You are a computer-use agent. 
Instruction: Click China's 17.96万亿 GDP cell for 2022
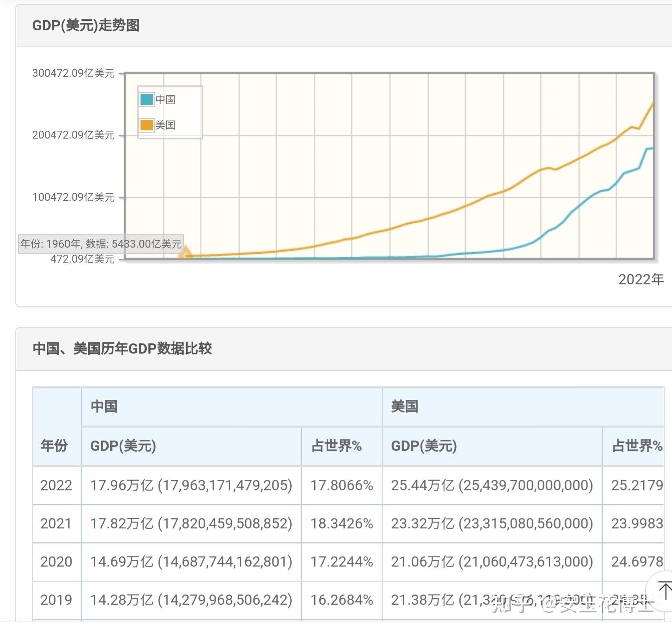(x=191, y=485)
